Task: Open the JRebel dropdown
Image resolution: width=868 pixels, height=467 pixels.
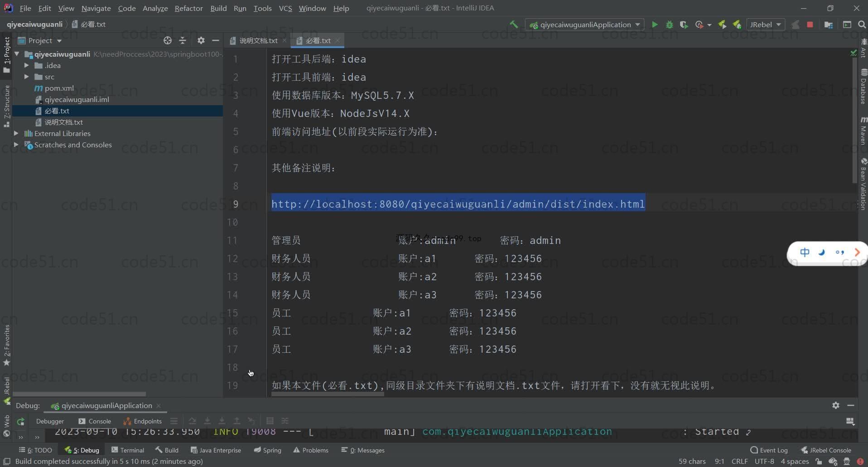Action: (766, 24)
